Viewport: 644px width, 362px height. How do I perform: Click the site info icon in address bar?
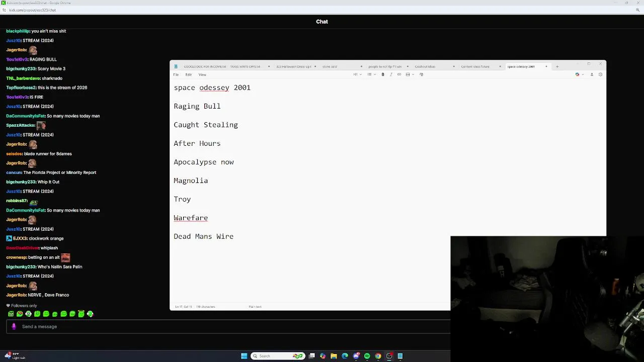coord(4,10)
